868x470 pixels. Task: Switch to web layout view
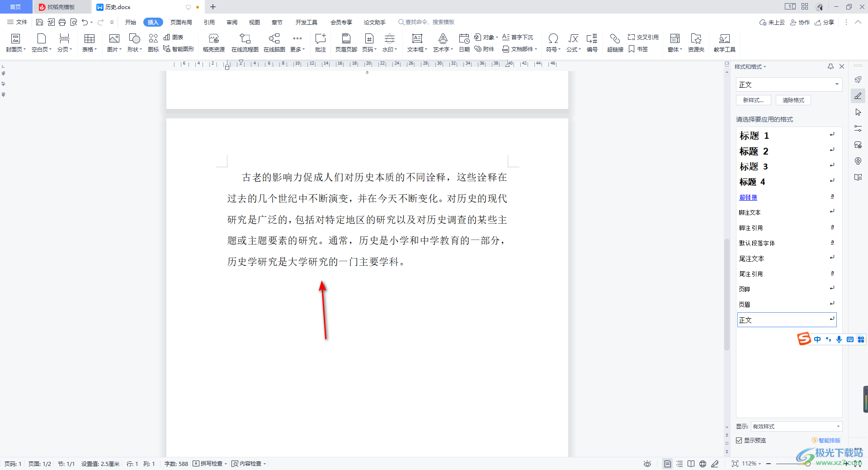(703, 464)
